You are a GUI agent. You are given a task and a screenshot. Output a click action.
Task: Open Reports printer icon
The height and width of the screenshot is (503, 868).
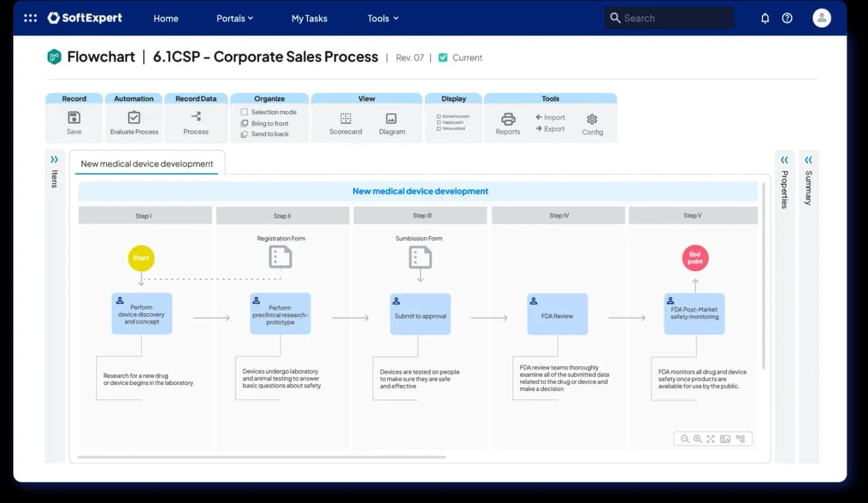coord(508,119)
